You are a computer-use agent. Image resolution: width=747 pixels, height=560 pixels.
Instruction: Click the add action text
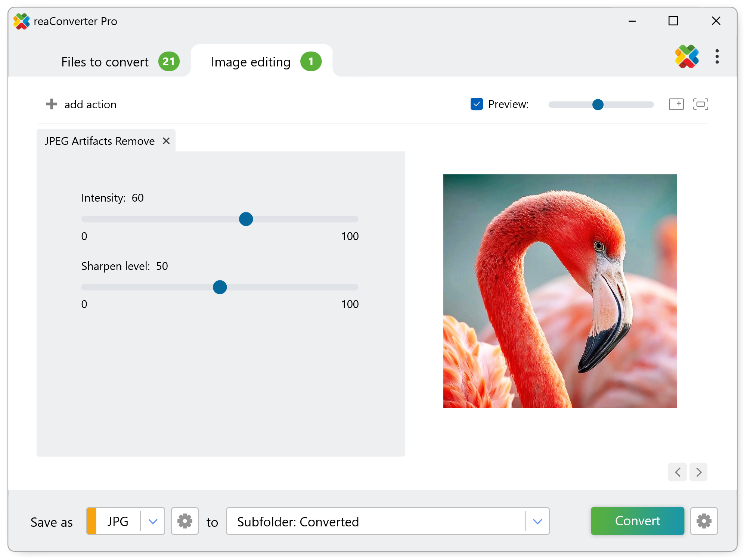tap(90, 105)
